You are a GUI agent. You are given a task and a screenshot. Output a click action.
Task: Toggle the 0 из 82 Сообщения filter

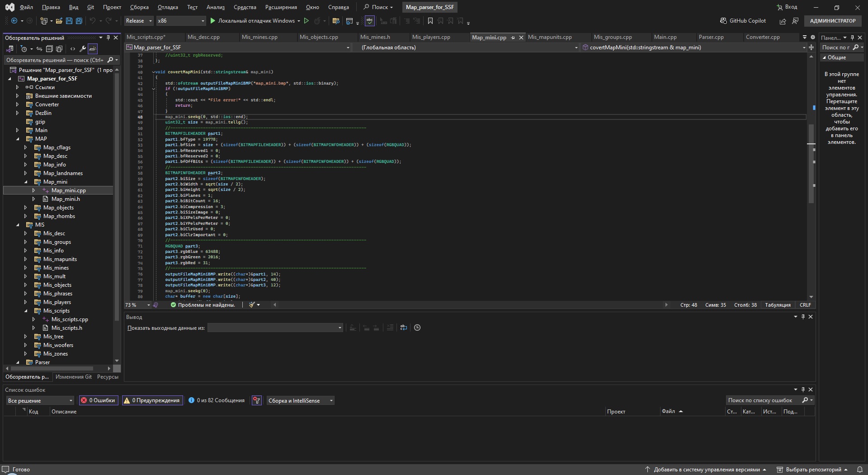tap(217, 400)
